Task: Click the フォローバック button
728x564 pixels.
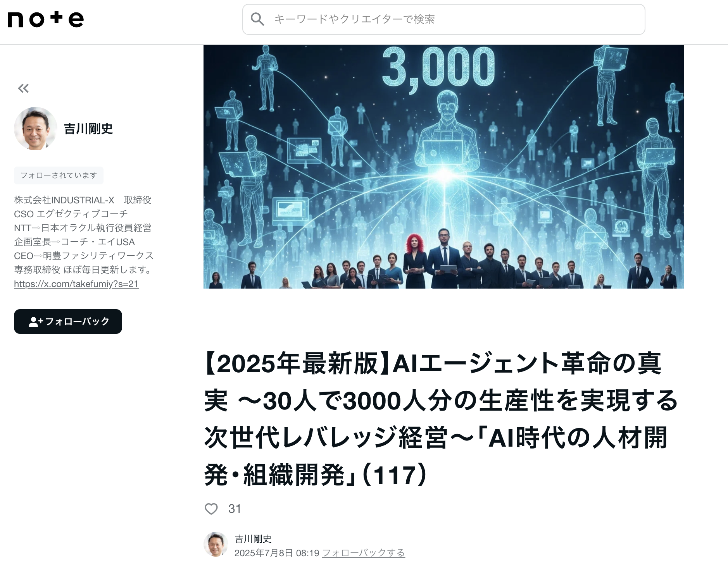Action: tap(68, 322)
